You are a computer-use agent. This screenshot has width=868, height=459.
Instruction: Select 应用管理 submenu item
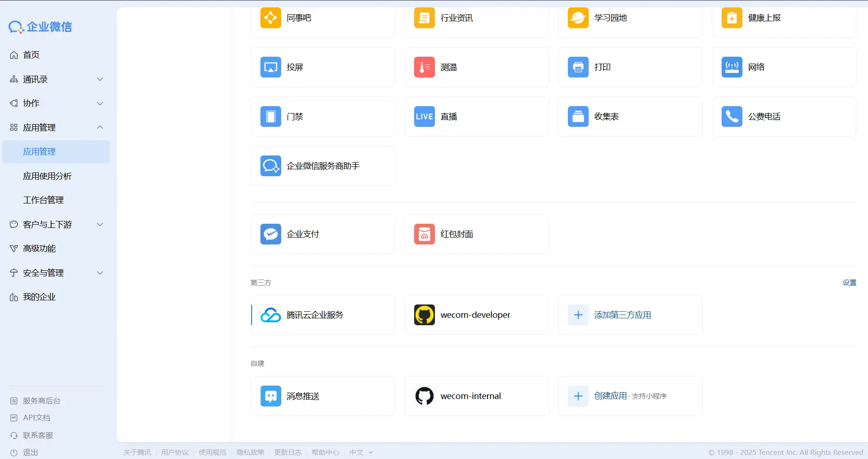tap(56, 152)
